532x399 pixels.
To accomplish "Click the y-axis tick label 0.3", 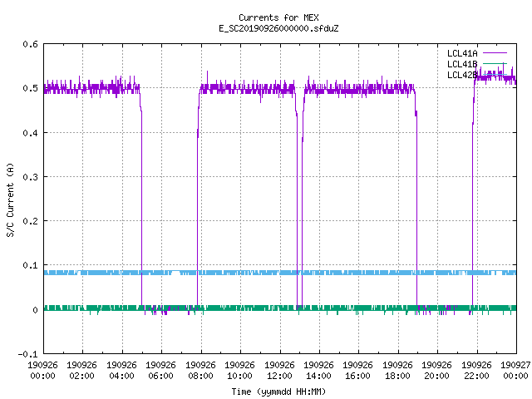I will coord(30,177).
